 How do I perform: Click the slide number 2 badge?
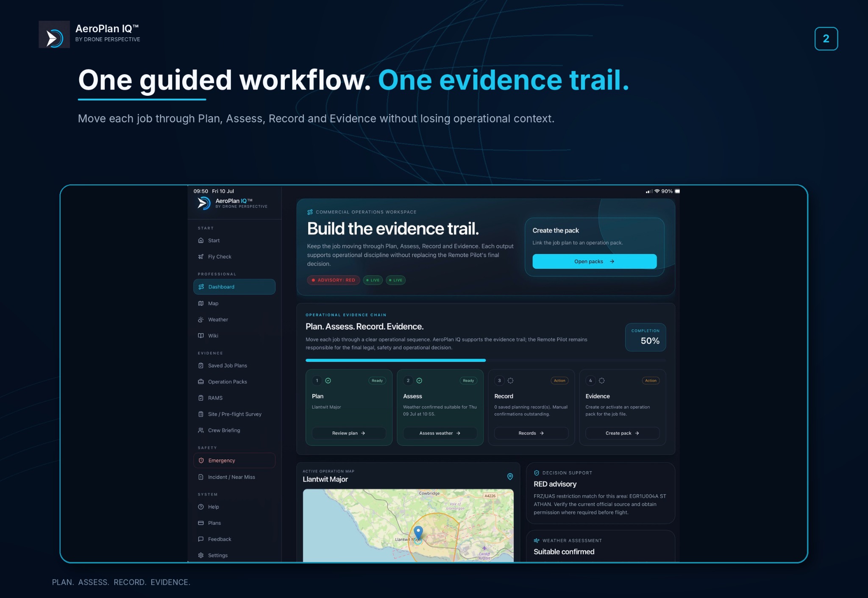[826, 39]
